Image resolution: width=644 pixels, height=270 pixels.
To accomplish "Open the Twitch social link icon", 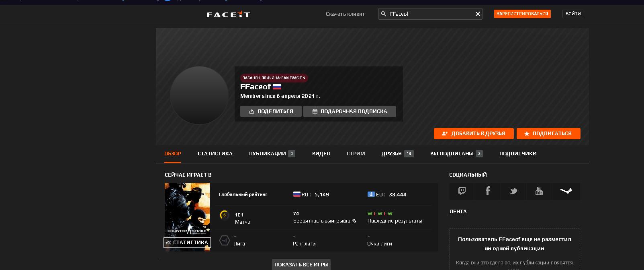I will (x=462, y=191).
